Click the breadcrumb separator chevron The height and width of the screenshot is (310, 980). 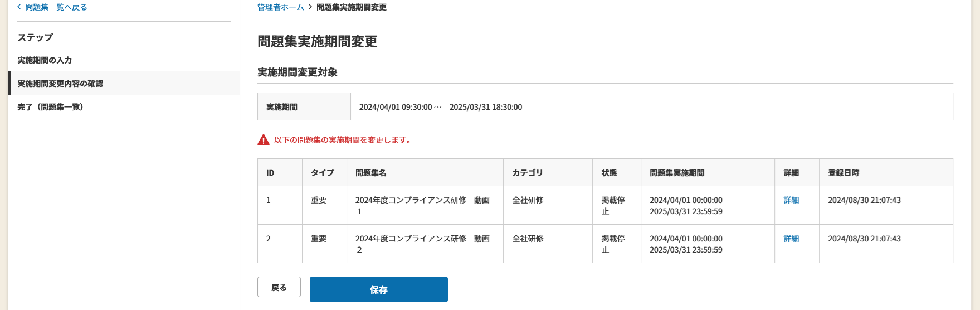pos(310,7)
